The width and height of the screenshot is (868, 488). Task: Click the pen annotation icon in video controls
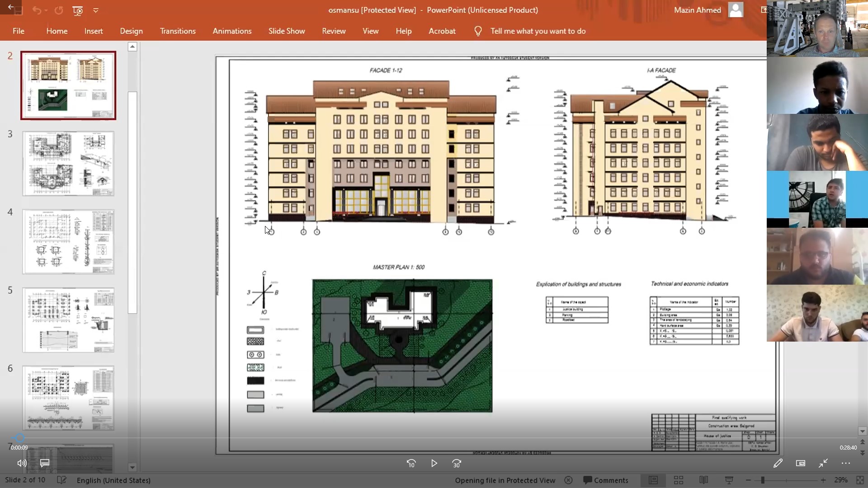[x=778, y=463]
